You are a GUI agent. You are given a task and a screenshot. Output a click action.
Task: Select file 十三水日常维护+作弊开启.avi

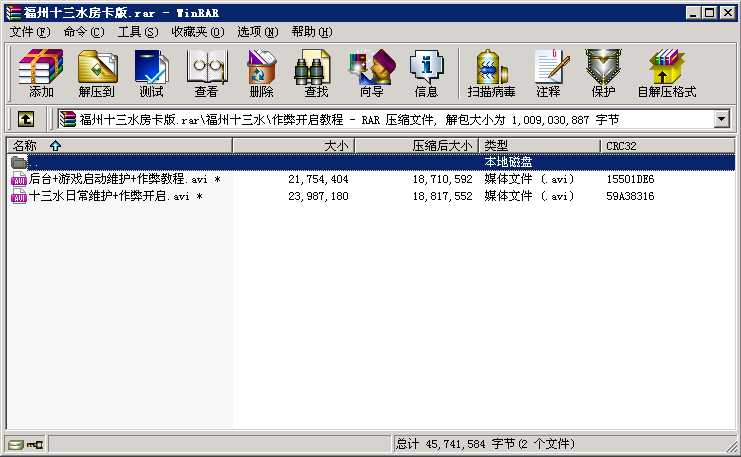click(x=116, y=196)
